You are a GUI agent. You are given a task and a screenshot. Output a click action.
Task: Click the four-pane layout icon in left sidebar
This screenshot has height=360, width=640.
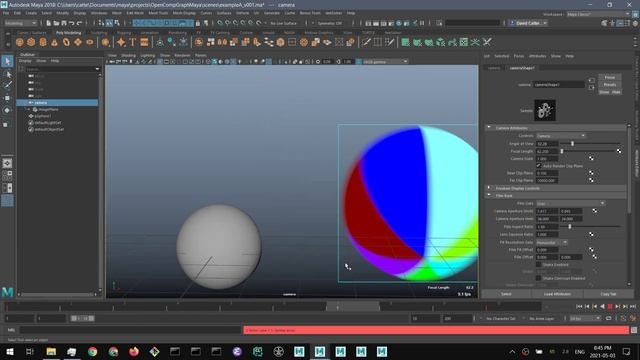[7, 176]
